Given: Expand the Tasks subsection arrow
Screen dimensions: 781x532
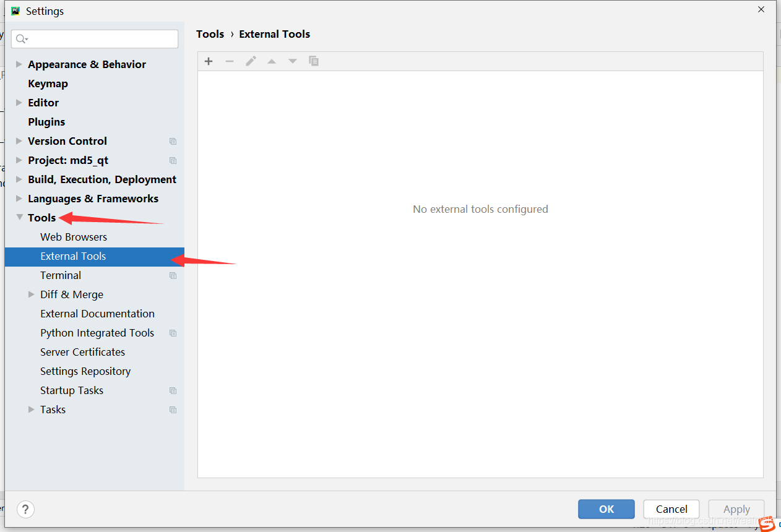Looking at the screenshot, I should 32,410.
